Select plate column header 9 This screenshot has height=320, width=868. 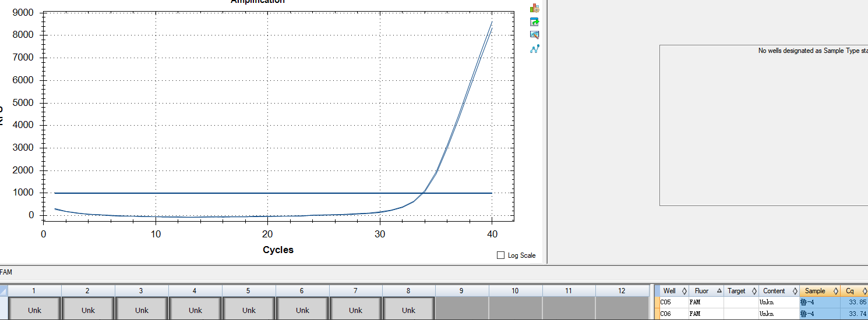[462, 291]
